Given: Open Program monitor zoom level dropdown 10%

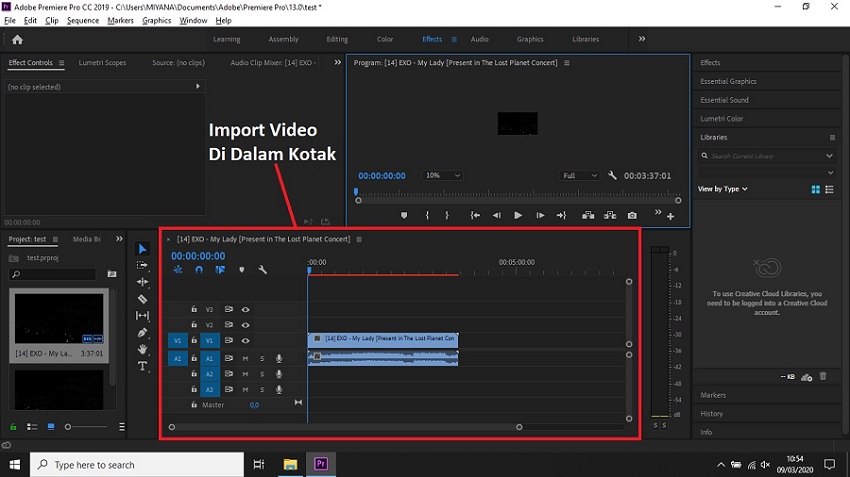Looking at the screenshot, I should (442, 176).
